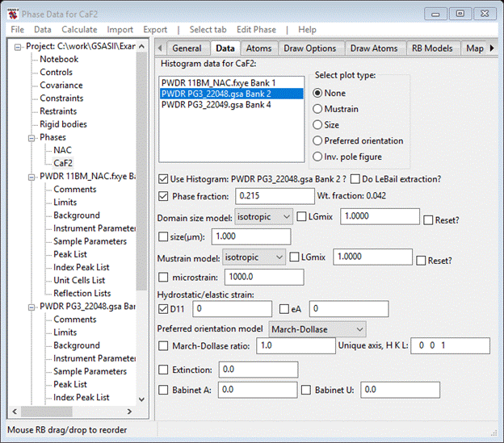Image resolution: width=504 pixels, height=443 pixels.
Task: Open the Export menu
Action: coord(155,30)
